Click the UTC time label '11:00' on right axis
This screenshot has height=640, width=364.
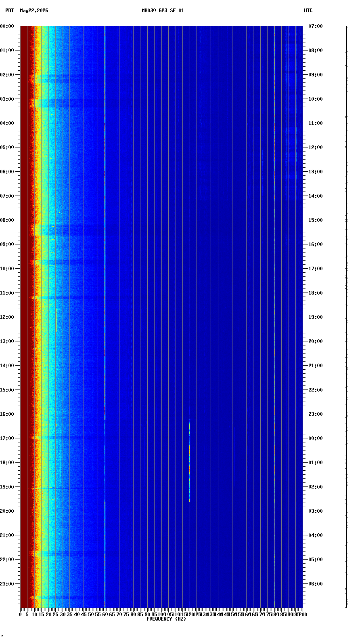(315, 123)
